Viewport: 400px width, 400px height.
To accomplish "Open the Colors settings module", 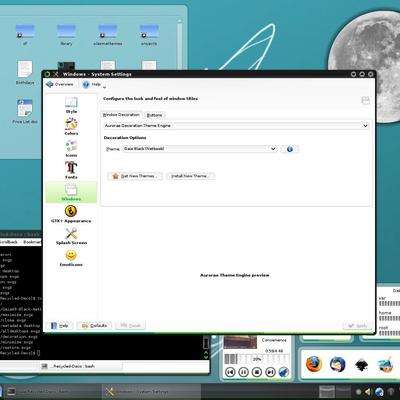I will click(71, 127).
